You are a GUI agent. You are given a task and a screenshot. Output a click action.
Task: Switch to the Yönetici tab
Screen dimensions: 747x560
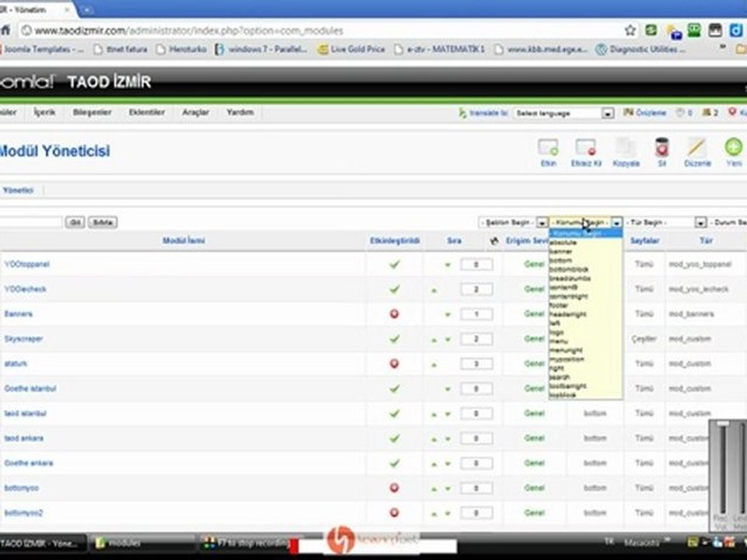18,191
